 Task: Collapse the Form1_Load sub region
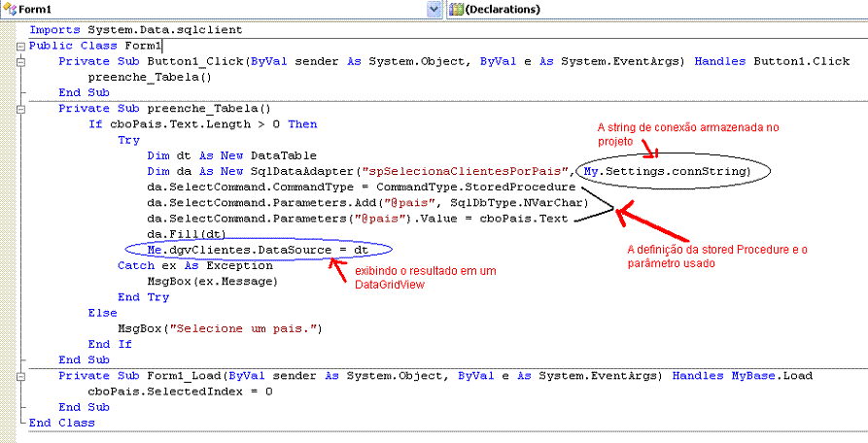click(21, 377)
